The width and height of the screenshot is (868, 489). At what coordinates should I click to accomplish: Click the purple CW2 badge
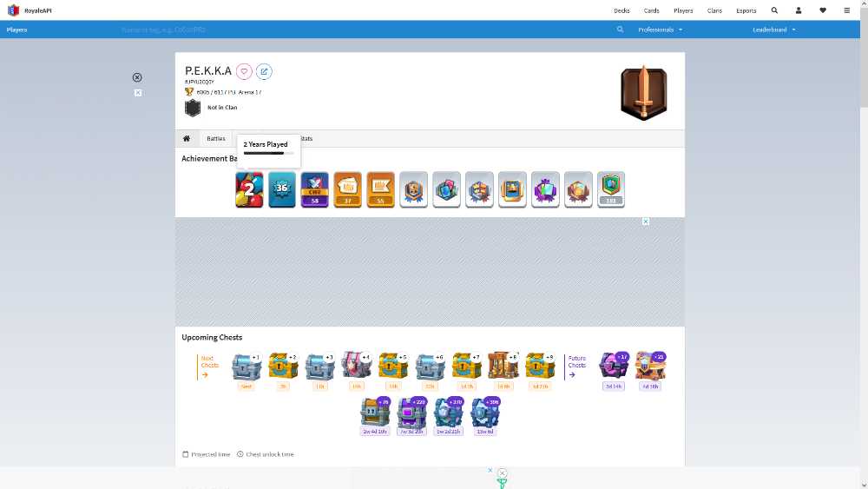314,189
